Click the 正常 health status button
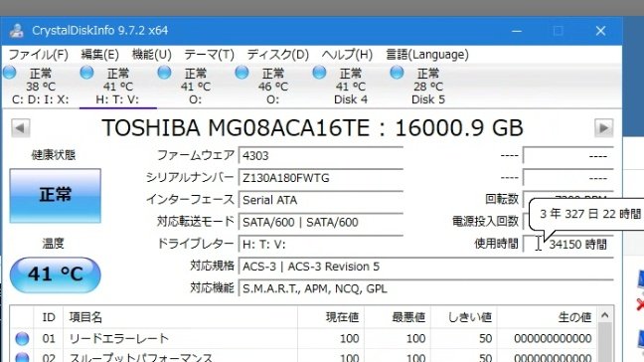This screenshot has height=362, width=644. pyautogui.click(x=56, y=196)
